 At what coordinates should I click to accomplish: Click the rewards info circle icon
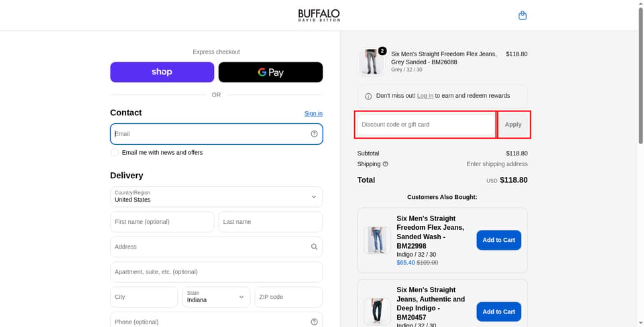click(368, 96)
